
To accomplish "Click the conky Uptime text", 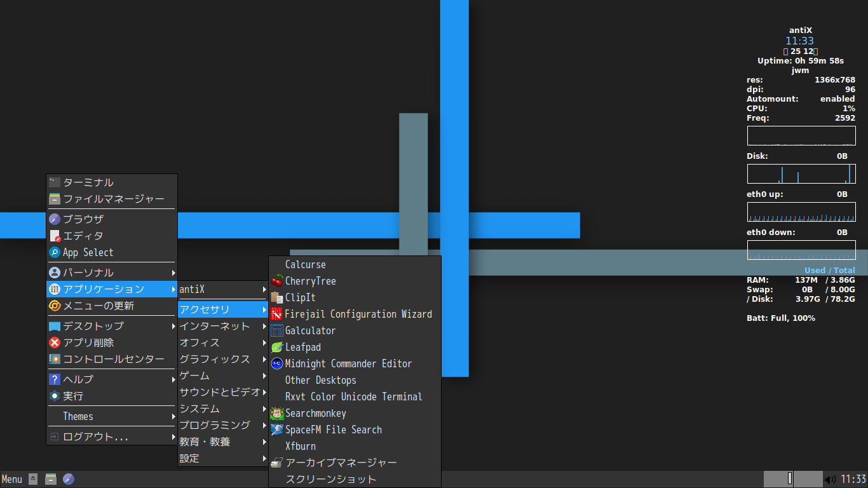I will [801, 61].
